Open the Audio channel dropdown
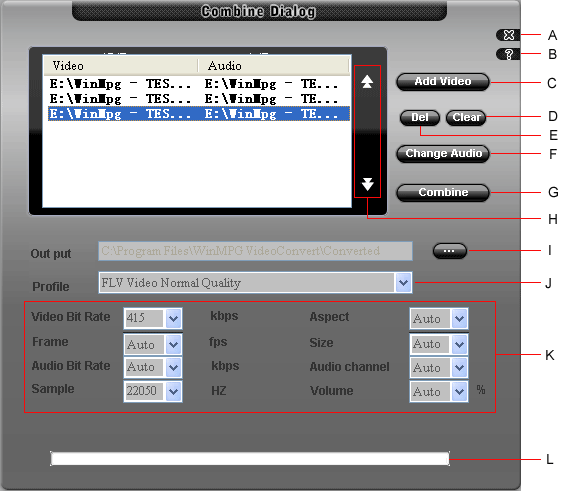The width and height of the screenshot is (569, 492). 459,368
